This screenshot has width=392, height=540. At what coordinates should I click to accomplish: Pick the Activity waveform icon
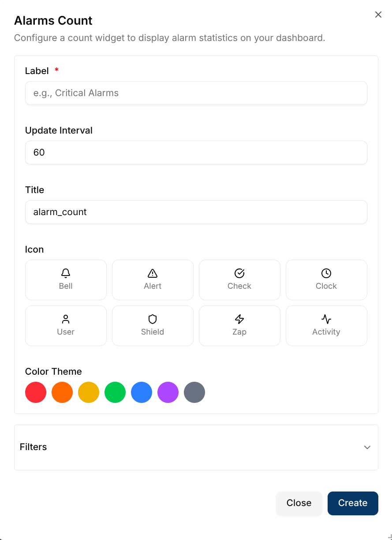click(326, 325)
